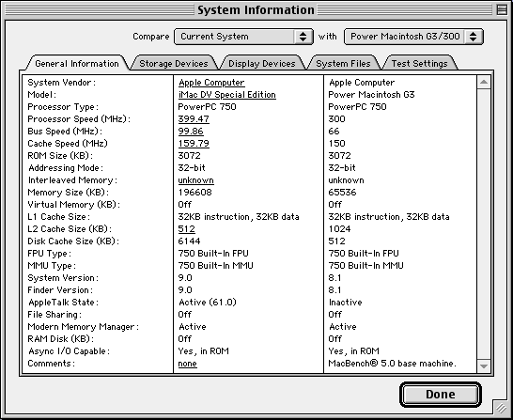Click the underlined Apple Computer value
513x420 pixels.
[x=211, y=83]
